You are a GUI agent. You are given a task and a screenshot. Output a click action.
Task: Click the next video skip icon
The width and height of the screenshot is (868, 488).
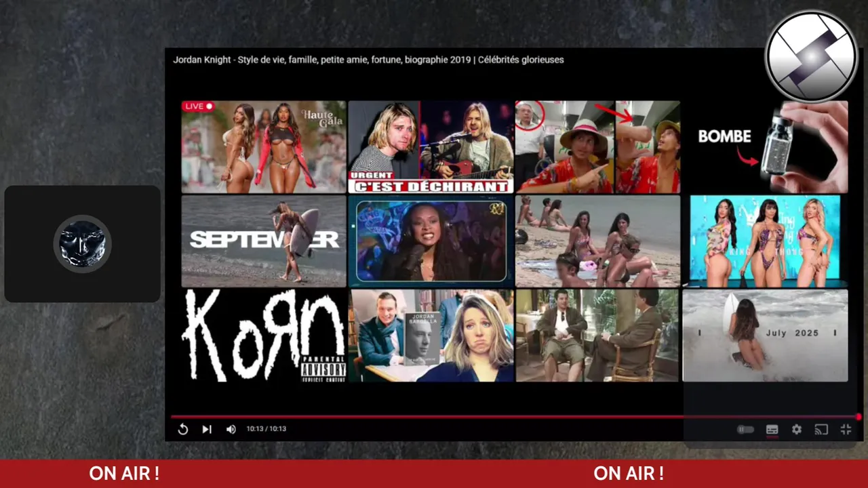click(207, 429)
